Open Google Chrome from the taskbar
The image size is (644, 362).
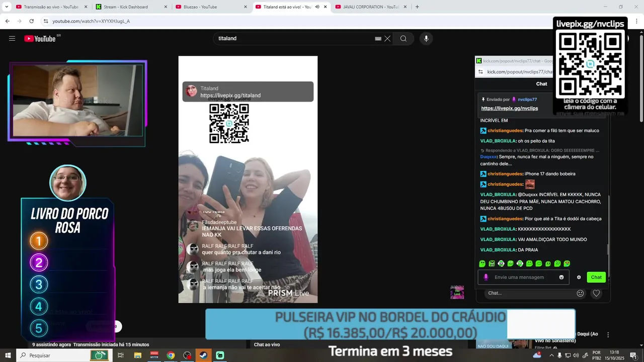pos(171,355)
